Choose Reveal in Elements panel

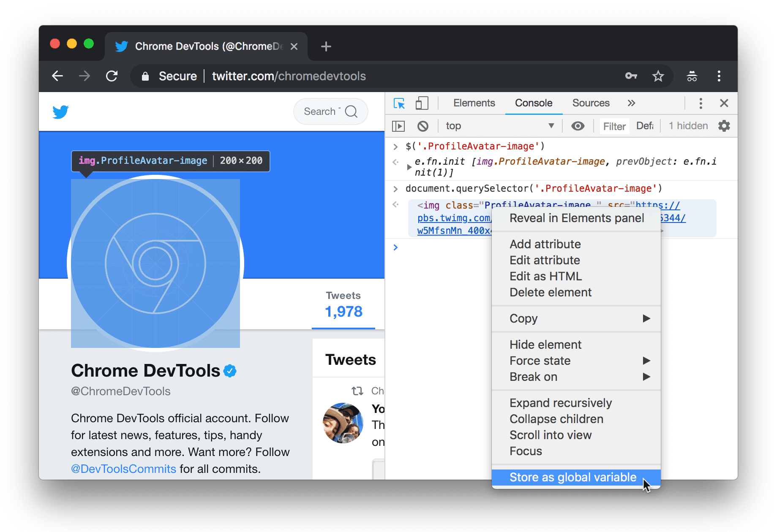[576, 218]
